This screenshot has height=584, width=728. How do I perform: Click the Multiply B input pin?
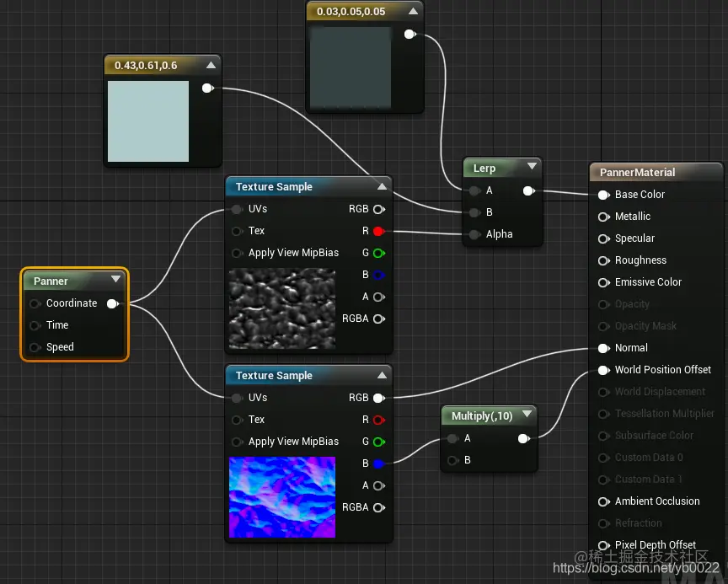coord(452,460)
